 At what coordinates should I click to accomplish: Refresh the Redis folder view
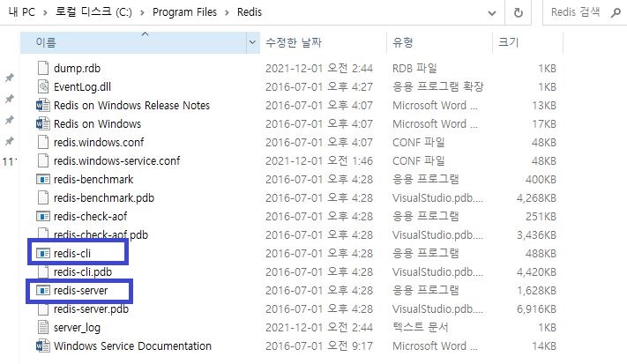click(519, 13)
